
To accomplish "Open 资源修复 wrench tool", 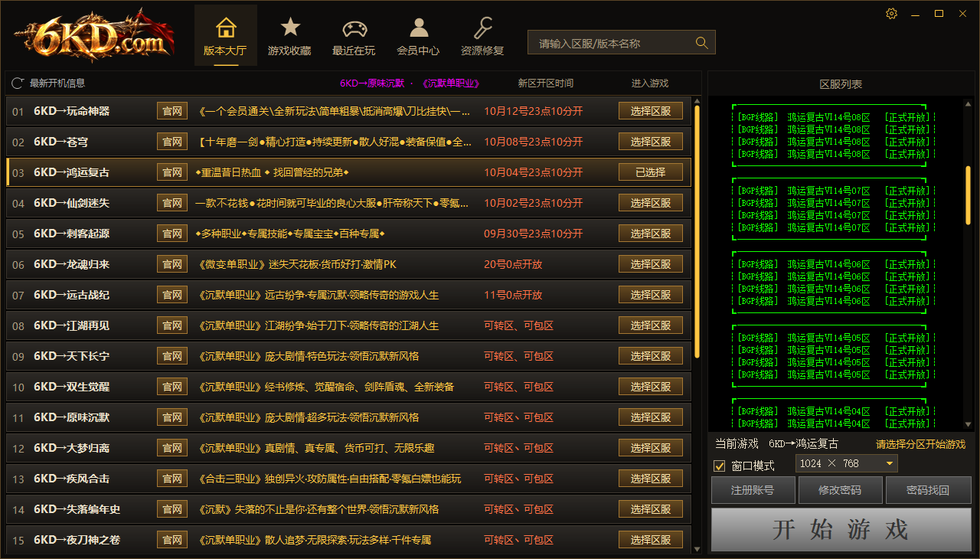I will [x=482, y=36].
